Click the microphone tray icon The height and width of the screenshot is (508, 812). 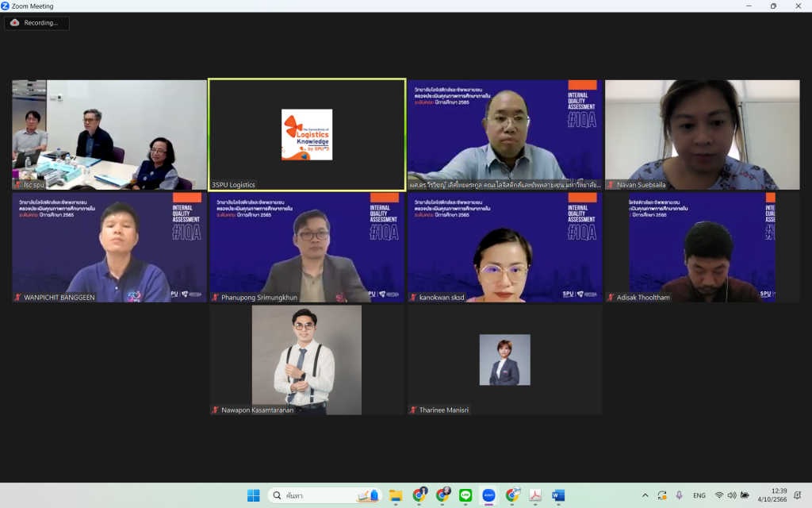(679, 495)
